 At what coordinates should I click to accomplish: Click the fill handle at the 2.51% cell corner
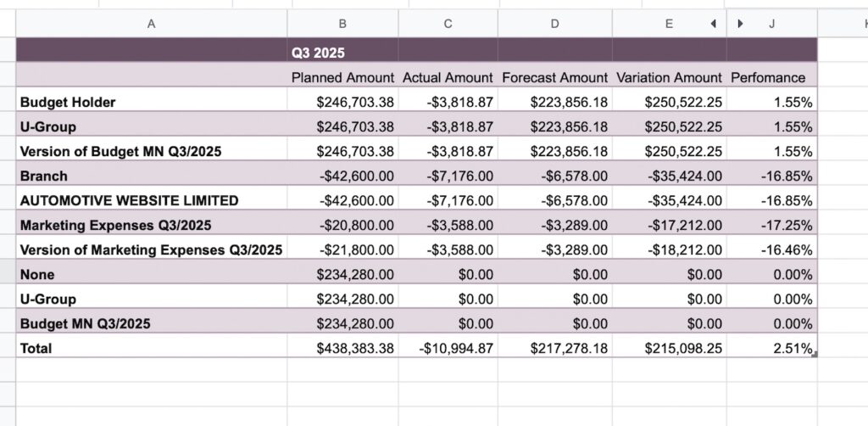point(815,355)
